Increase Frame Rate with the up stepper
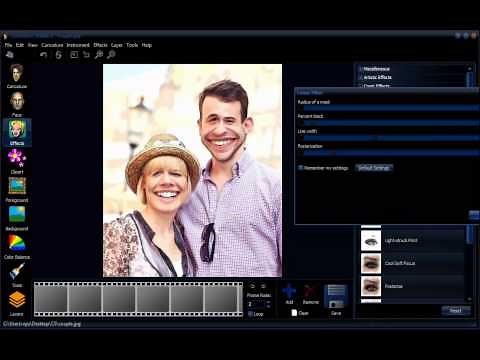 (268, 302)
